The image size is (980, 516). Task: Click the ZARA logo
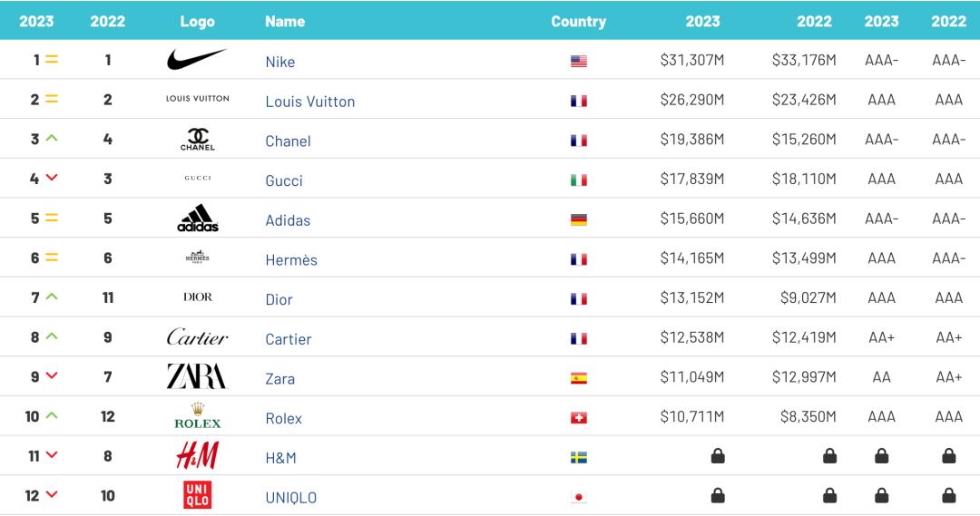click(x=197, y=376)
